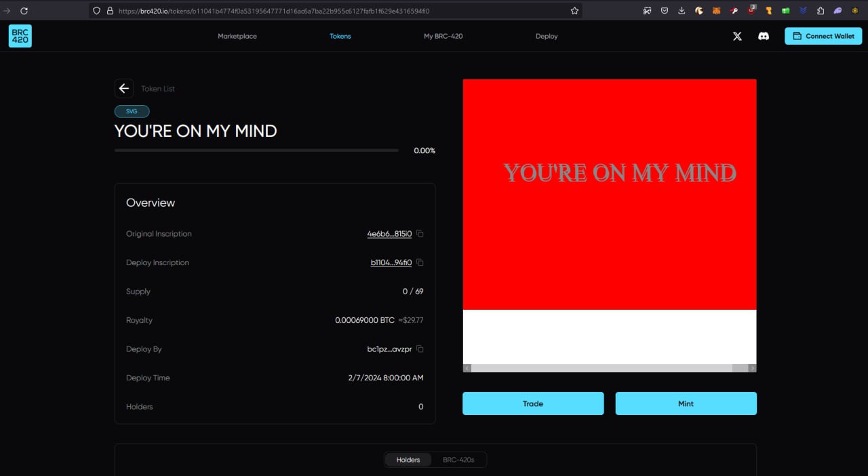Switch to the BRC-420s tab

click(458, 460)
